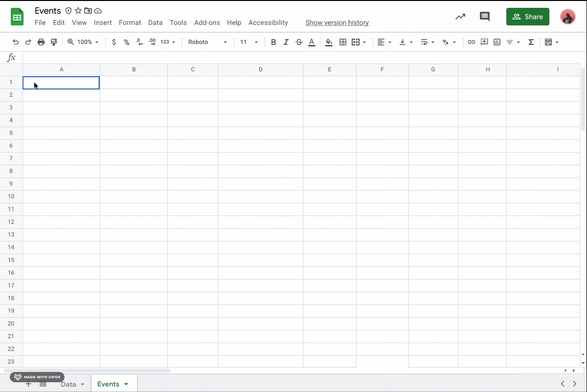
Task: Open the document security shield icon
Action: coord(68,11)
